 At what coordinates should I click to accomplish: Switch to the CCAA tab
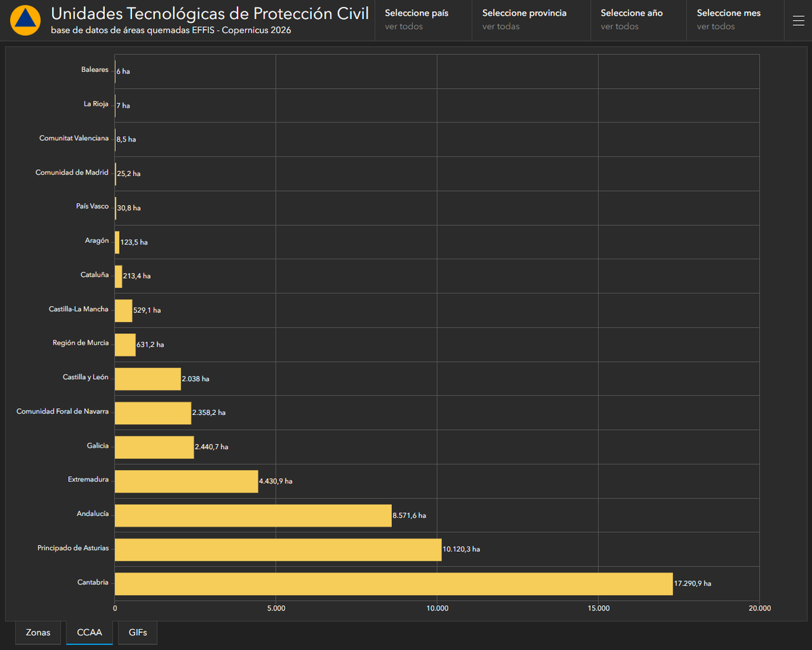89,632
